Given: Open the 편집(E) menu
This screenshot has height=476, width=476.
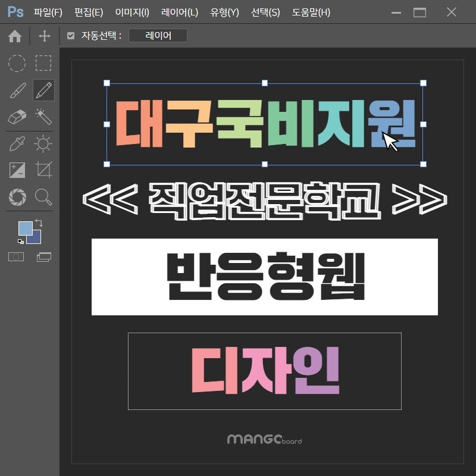Looking at the screenshot, I should pos(89,12).
